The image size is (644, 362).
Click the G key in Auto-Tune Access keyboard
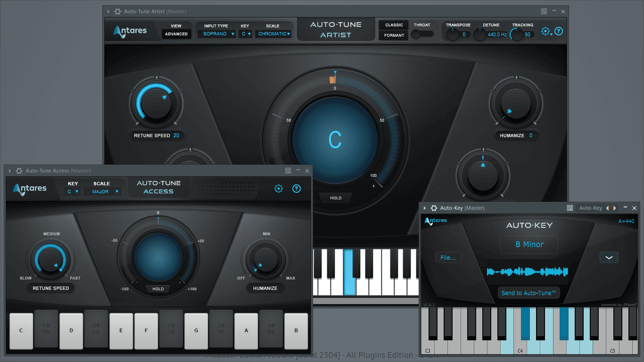(196, 331)
